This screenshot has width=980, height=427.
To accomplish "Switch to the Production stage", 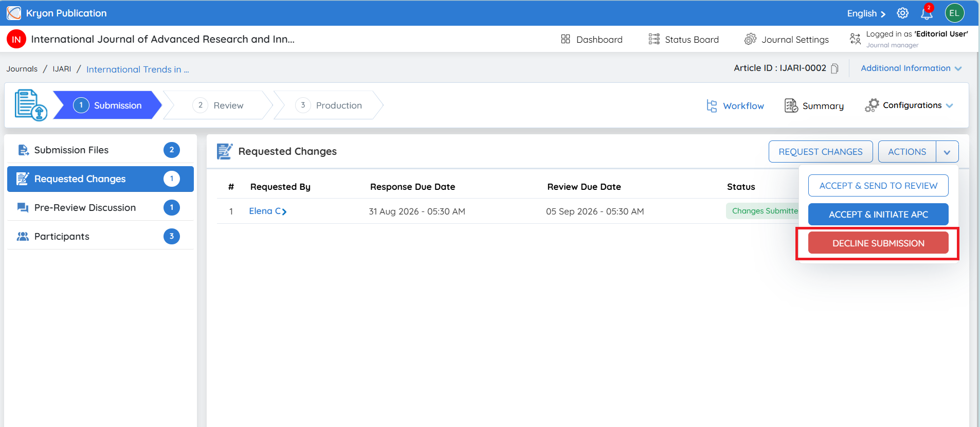I will (x=329, y=105).
